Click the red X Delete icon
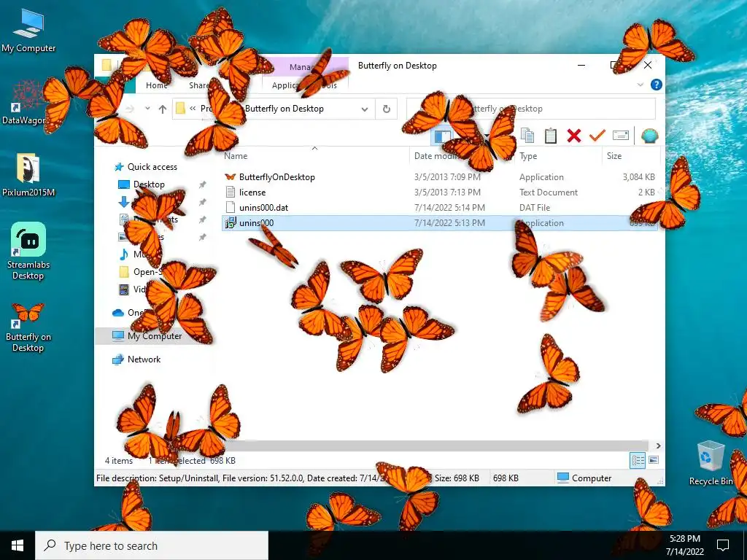Image resolution: width=747 pixels, height=560 pixels. (x=573, y=136)
